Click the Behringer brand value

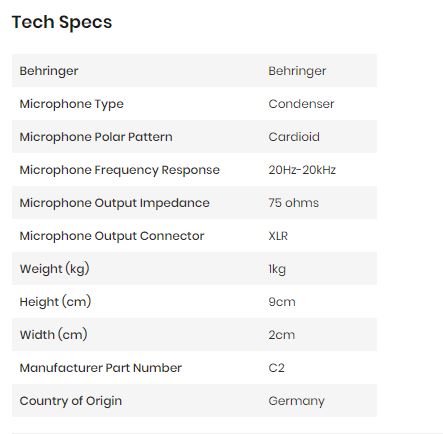(297, 71)
